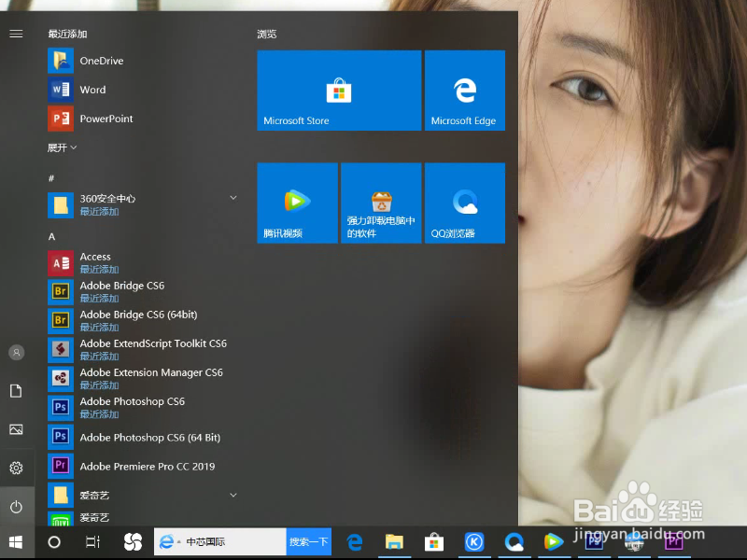Open Cortana circle on taskbar
The height and width of the screenshot is (560, 747).
point(54,542)
